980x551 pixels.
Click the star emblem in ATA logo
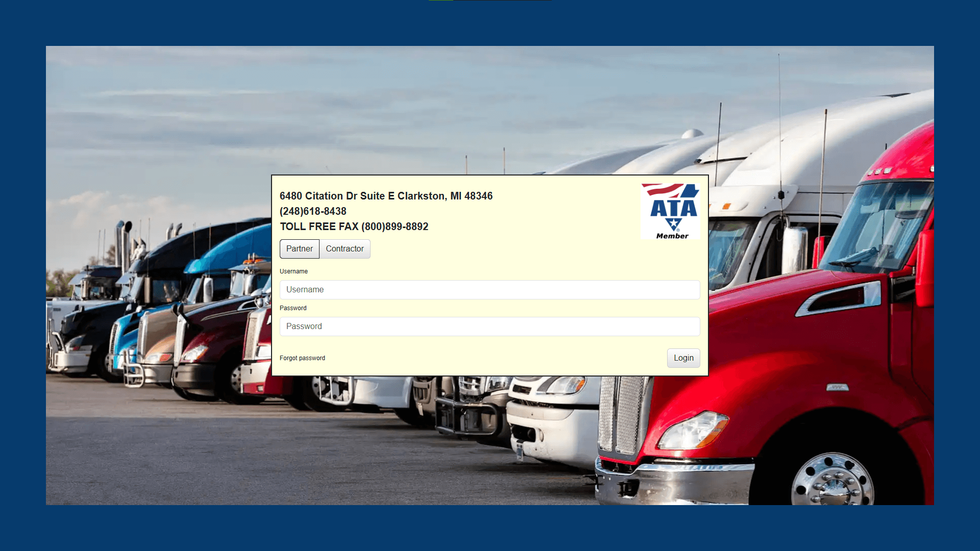click(674, 224)
